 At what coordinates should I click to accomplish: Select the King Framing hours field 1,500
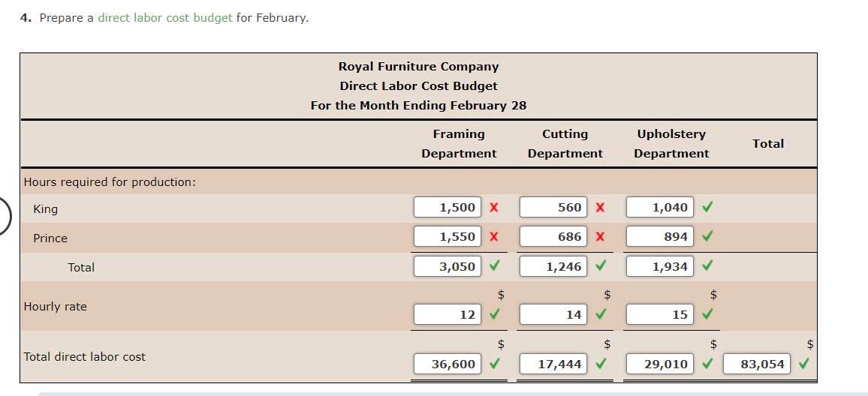tap(448, 207)
